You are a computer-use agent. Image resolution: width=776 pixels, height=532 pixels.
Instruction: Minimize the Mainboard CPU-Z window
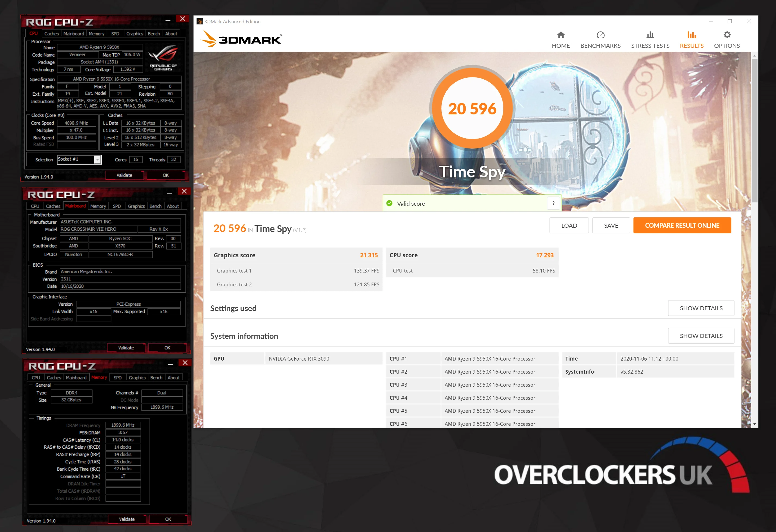(x=169, y=193)
